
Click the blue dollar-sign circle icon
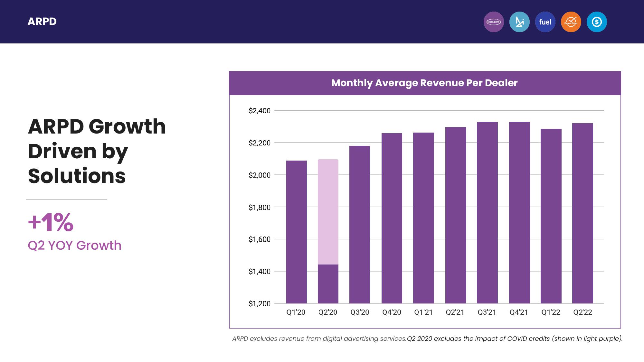click(x=597, y=22)
